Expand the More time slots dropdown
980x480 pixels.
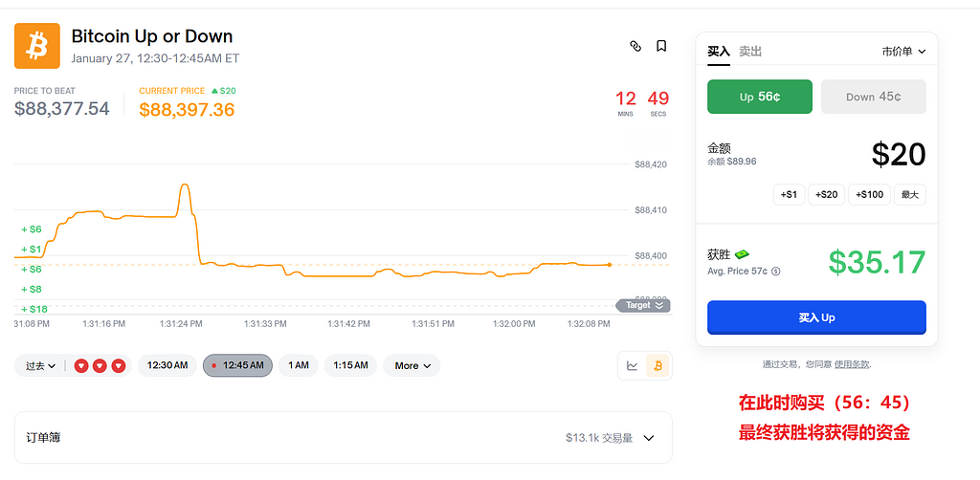(x=412, y=365)
